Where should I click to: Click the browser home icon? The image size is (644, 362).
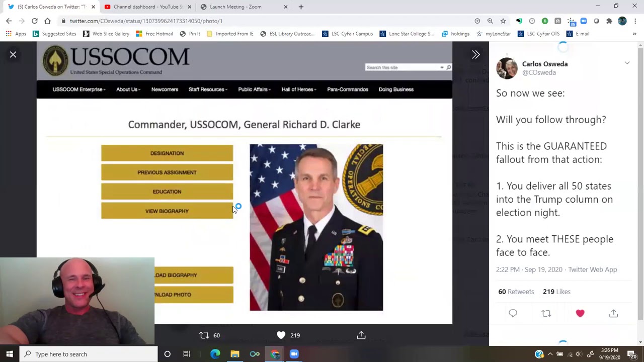(x=47, y=21)
